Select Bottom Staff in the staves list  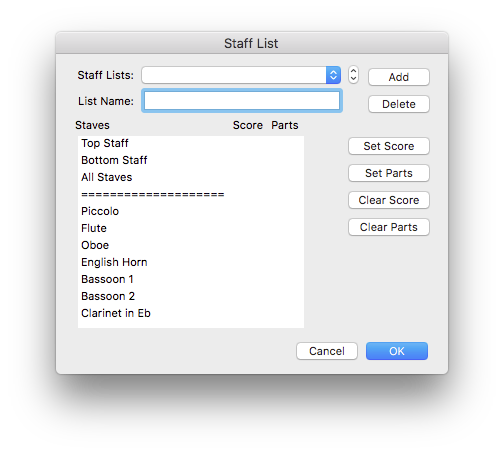coord(191,160)
